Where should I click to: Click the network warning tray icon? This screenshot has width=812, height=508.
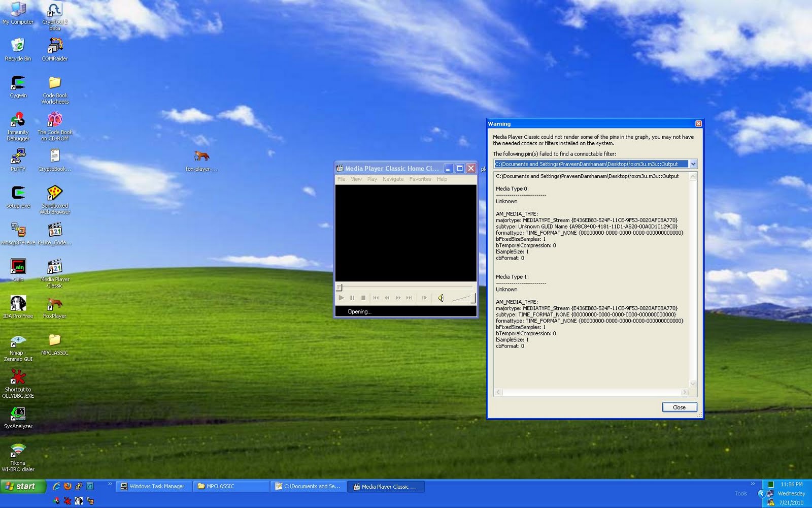pos(770,502)
